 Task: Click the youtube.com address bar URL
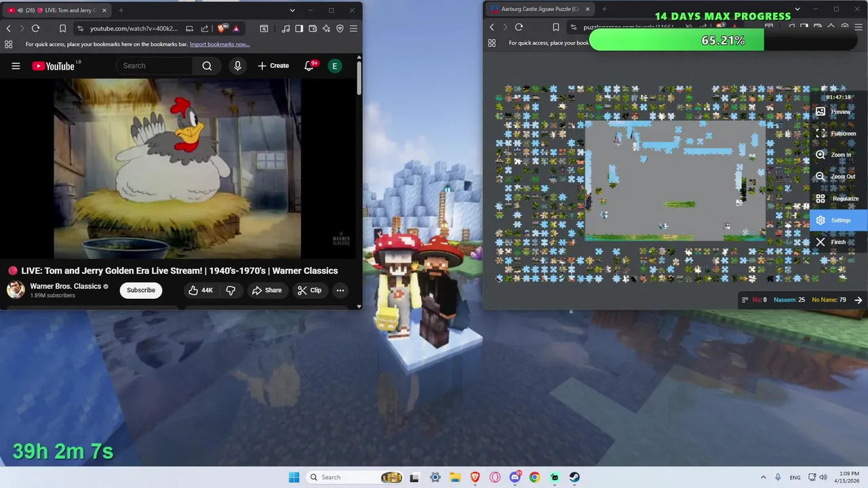pyautogui.click(x=134, y=28)
